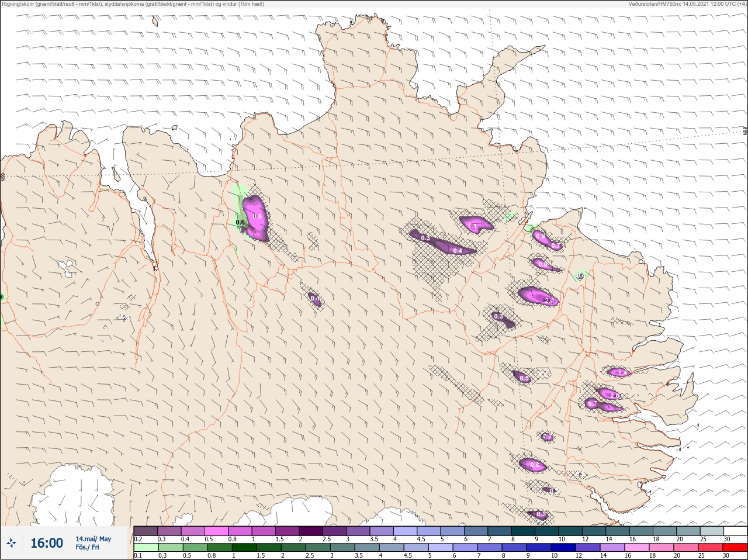Select the upper legend swatch for 4.5
Viewport: 748px width, 560px height.
pyautogui.click(x=430, y=531)
